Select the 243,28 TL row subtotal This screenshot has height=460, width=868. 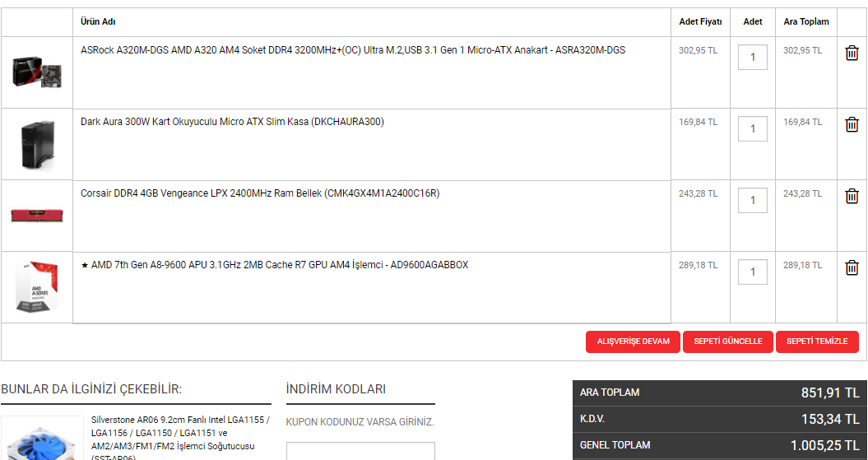pyautogui.click(x=803, y=193)
